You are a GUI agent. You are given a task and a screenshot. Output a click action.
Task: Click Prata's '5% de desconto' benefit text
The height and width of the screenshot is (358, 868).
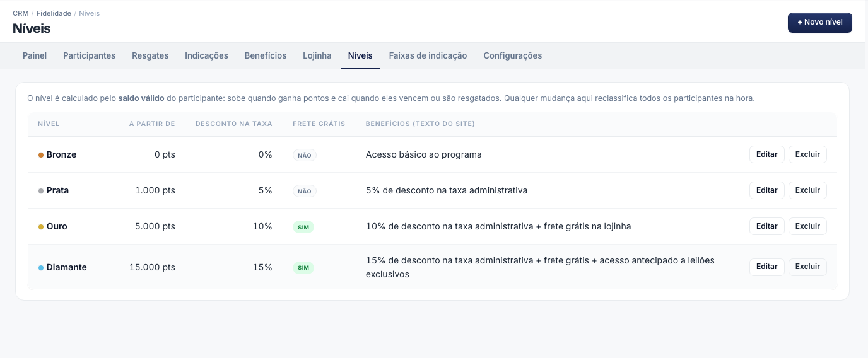click(447, 190)
